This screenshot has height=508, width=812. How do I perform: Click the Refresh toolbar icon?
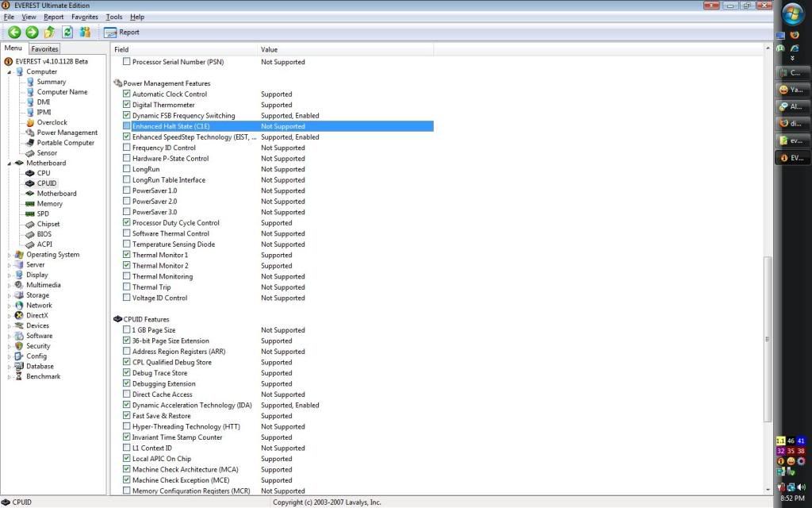pos(67,32)
